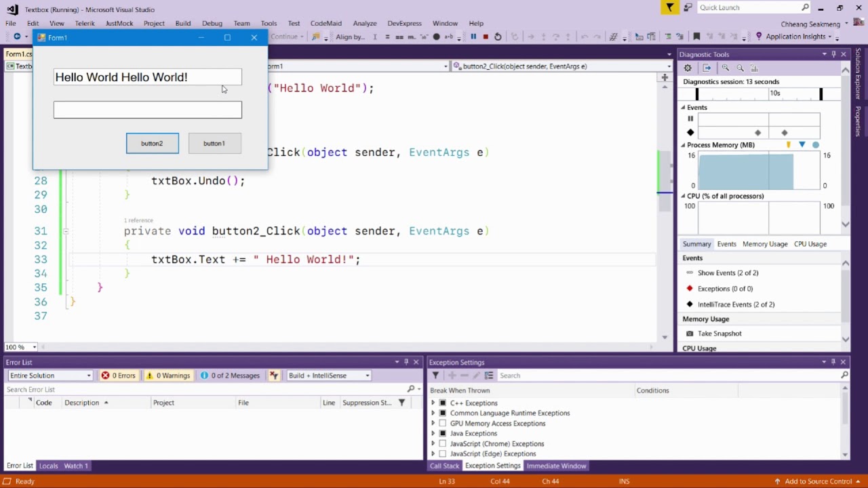868x488 pixels.
Task: Click IntelliTrace Events (2 of 2) link
Action: coord(736,304)
